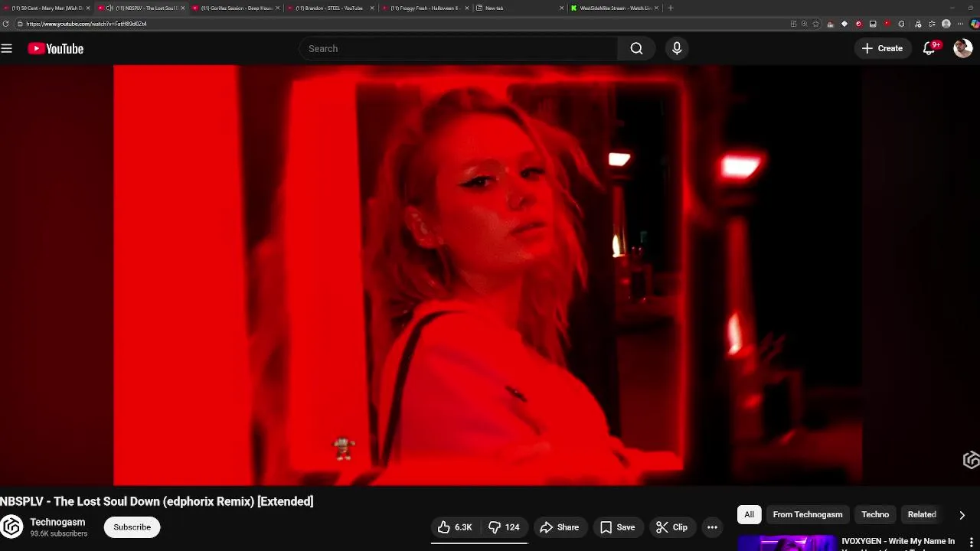980x551 pixels.
Task: Open Technogasm channel avatar
Action: [x=11, y=527]
